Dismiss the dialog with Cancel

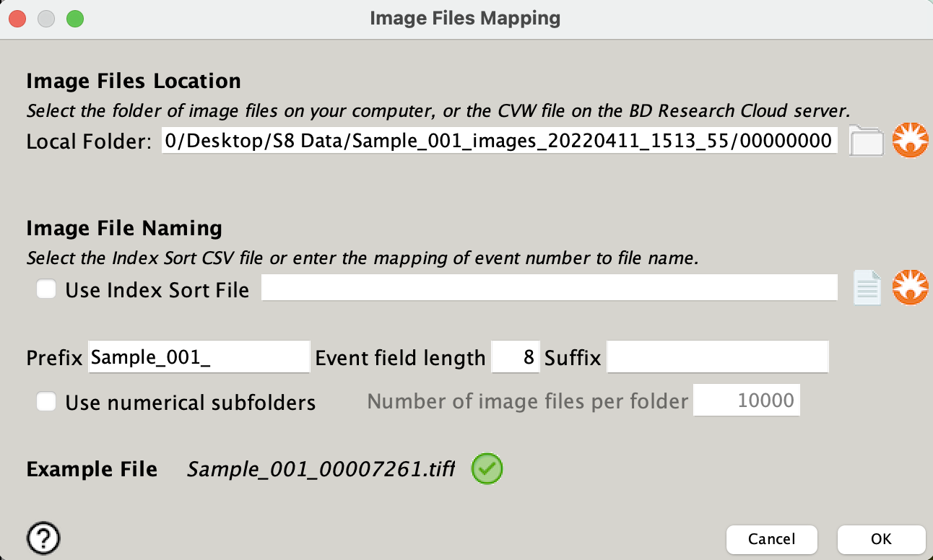(x=771, y=539)
